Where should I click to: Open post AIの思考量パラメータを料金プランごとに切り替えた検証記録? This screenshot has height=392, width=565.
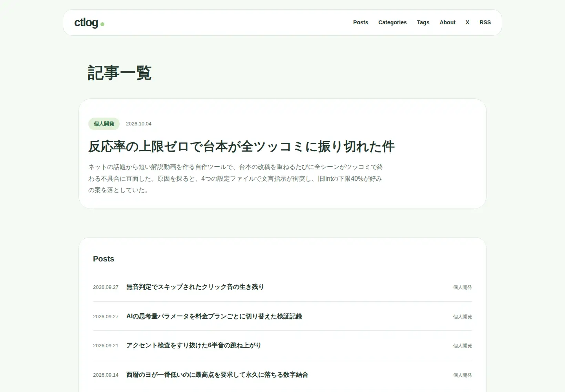tap(214, 316)
